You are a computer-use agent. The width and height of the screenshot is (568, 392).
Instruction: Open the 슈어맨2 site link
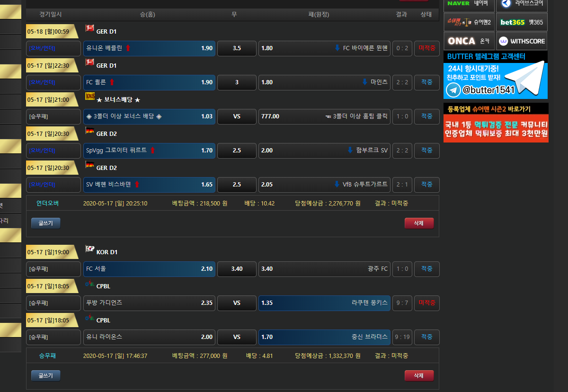point(470,22)
